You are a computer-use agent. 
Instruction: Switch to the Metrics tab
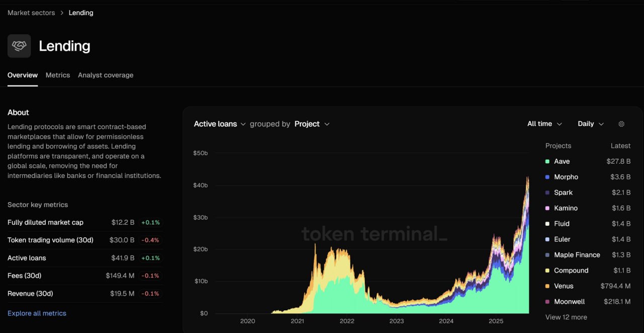point(58,75)
